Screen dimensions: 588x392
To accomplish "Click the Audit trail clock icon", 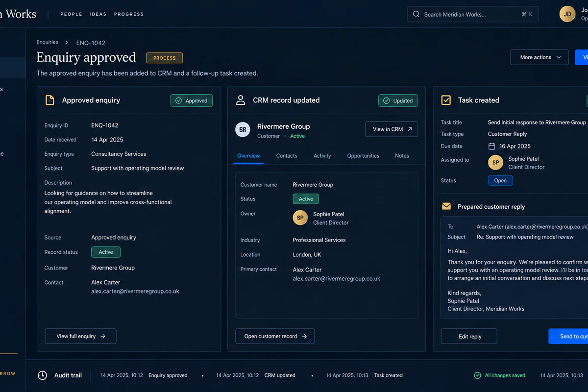I will (x=43, y=375).
